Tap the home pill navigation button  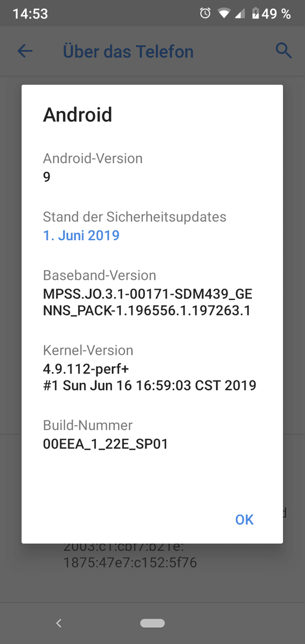point(152,623)
